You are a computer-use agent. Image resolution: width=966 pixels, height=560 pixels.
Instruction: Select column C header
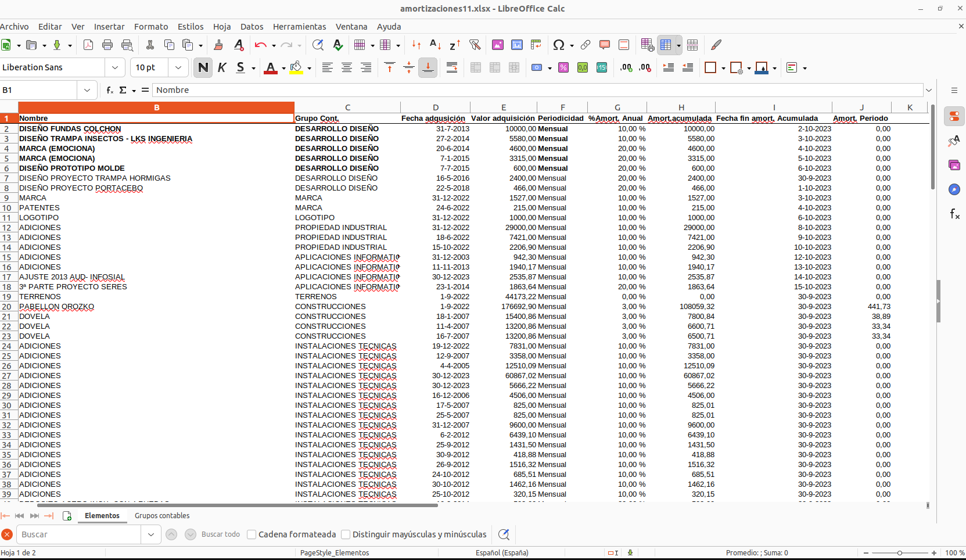[x=347, y=107]
